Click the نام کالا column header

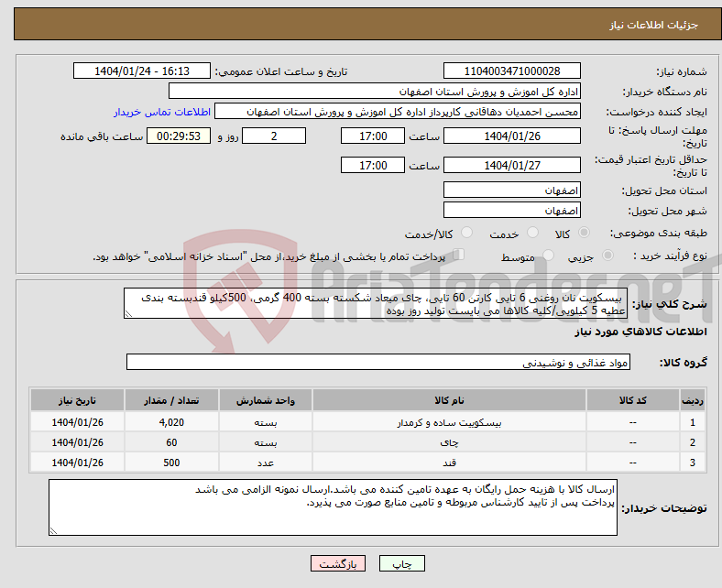pos(449,400)
